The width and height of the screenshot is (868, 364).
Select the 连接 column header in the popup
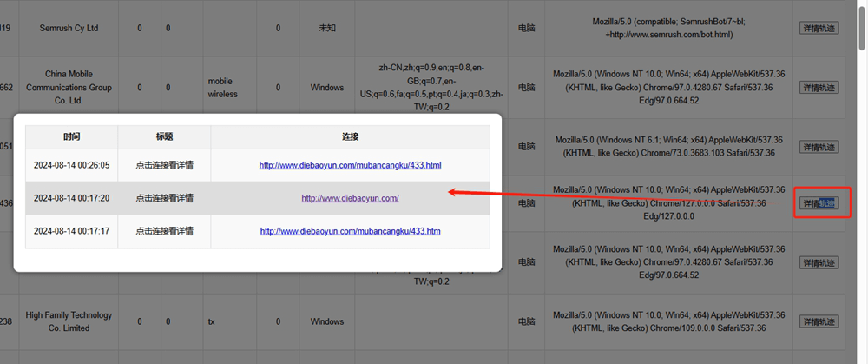(x=350, y=137)
